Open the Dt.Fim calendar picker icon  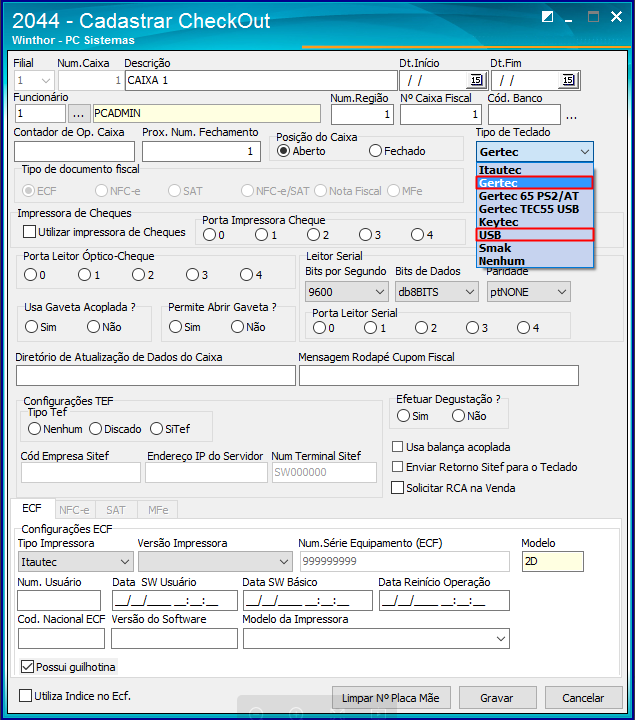coord(568,80)
